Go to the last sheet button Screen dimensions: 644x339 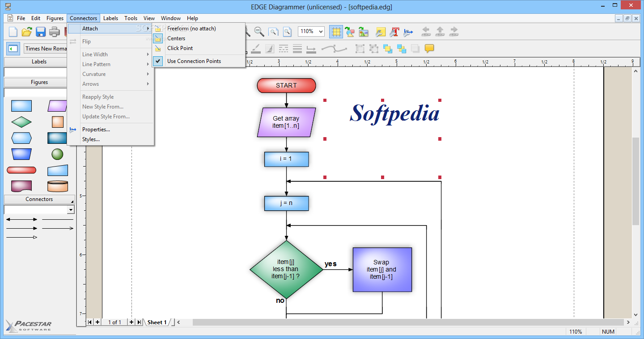(x=139, y=322)
